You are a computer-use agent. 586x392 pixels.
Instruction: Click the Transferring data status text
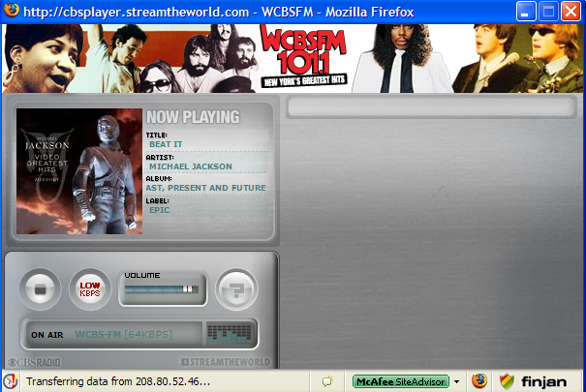pos(118,381)
